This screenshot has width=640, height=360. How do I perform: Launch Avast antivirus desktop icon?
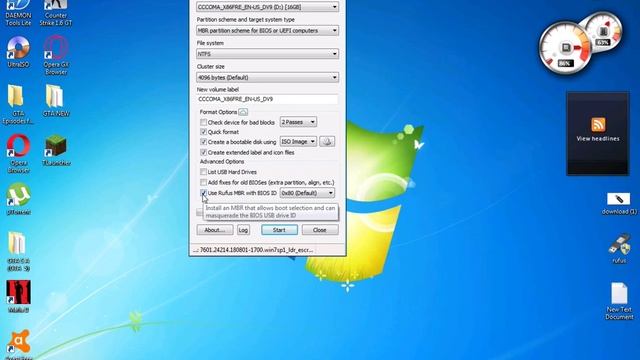coord(19,344)
